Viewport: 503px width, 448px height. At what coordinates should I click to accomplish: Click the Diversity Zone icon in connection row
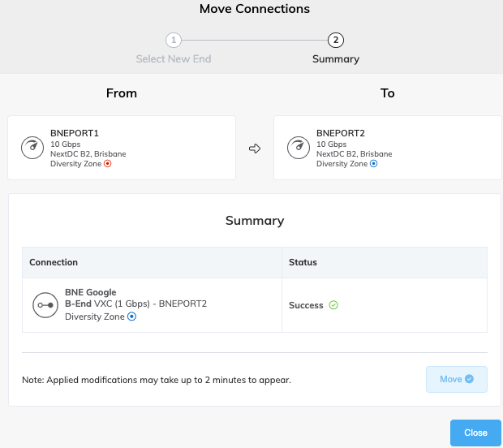[131, 317]
